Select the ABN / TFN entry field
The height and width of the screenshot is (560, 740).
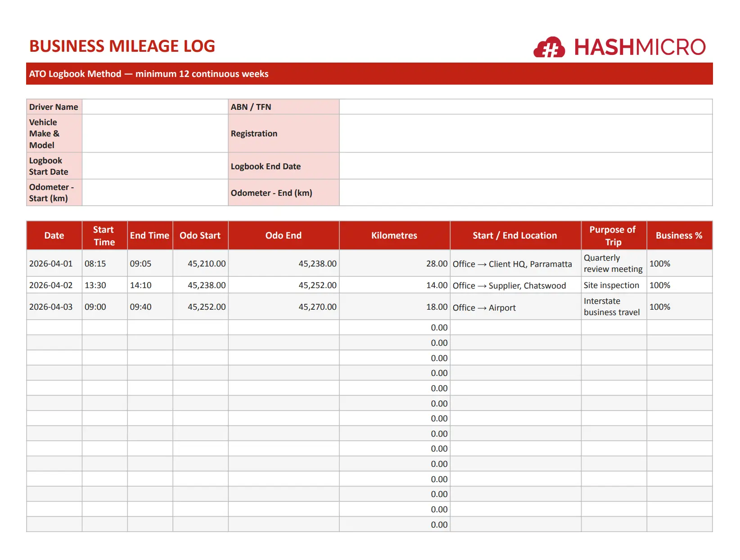point(525,107)
